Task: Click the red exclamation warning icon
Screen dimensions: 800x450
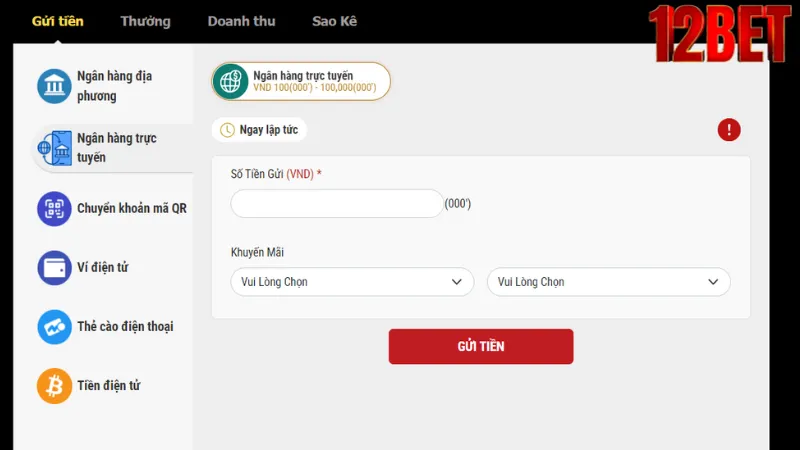Action: tap(729, 130)
